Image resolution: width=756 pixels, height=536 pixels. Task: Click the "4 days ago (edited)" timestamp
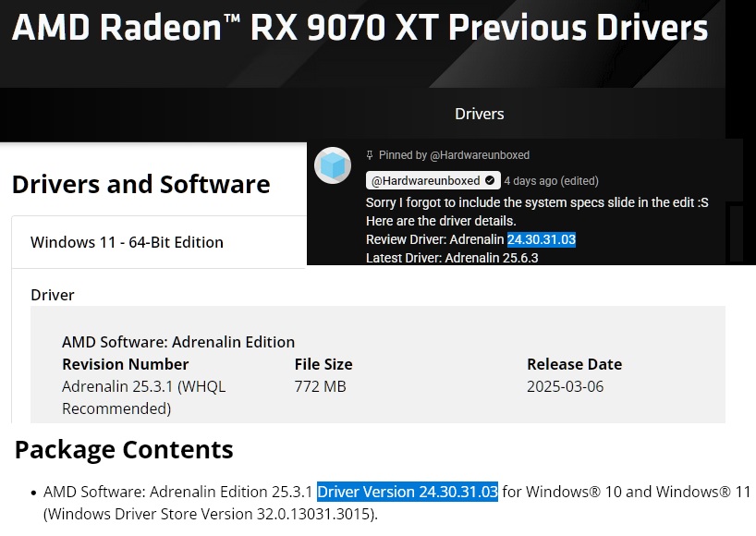point(551,181)
